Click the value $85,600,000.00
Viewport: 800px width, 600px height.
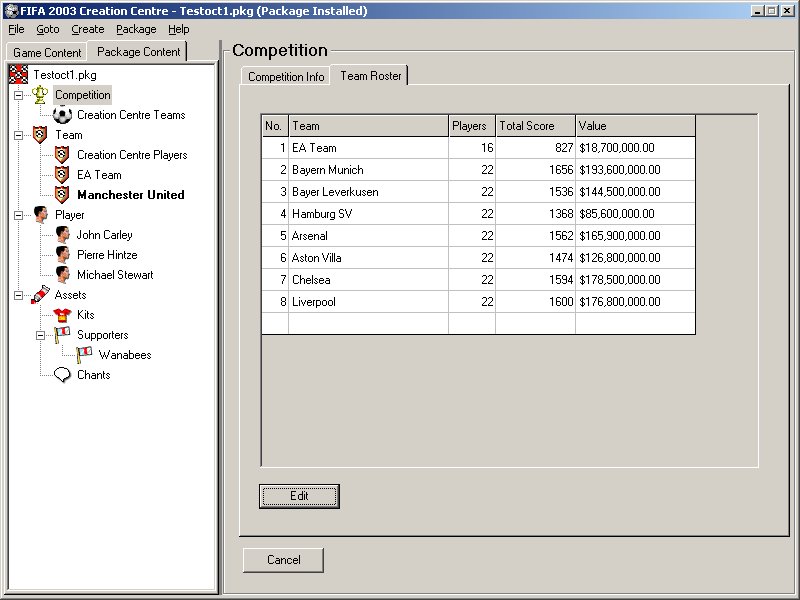[617, 214]
